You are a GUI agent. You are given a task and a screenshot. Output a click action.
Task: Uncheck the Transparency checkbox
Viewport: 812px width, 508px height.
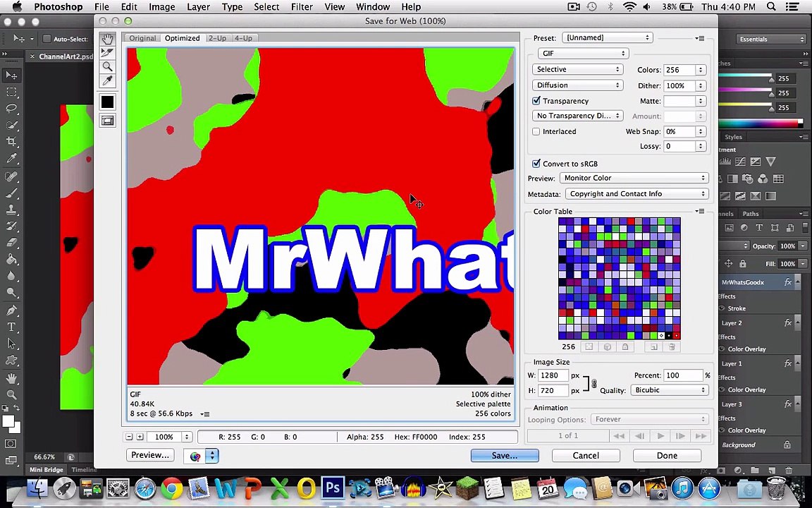536,101
